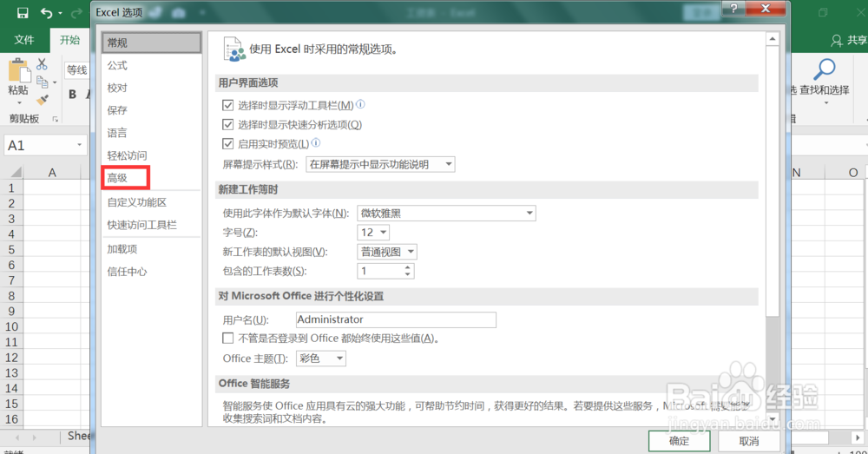Select column O header in worksheet
Screen dimensions: 868x454
click(x=853, y=172)
